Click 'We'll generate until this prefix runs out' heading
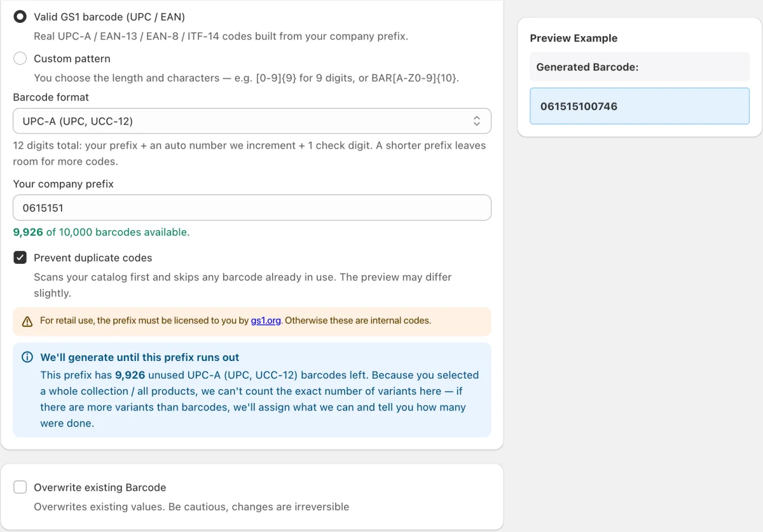 (x=140, y=357)
